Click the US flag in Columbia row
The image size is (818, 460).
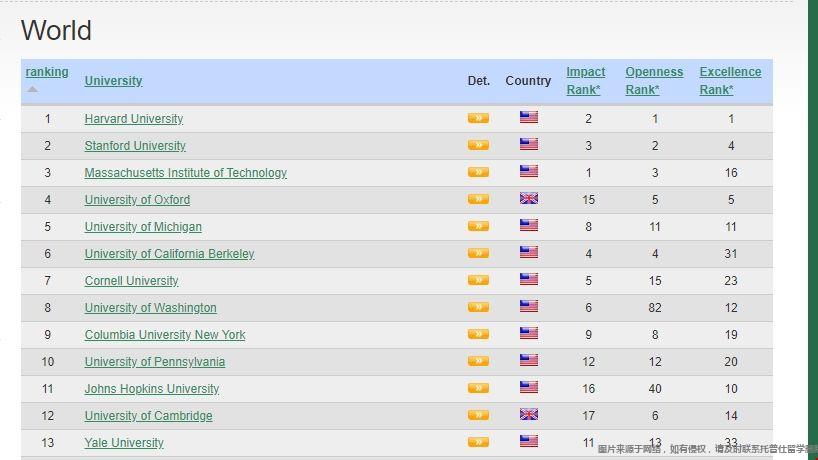pos(528,333)
